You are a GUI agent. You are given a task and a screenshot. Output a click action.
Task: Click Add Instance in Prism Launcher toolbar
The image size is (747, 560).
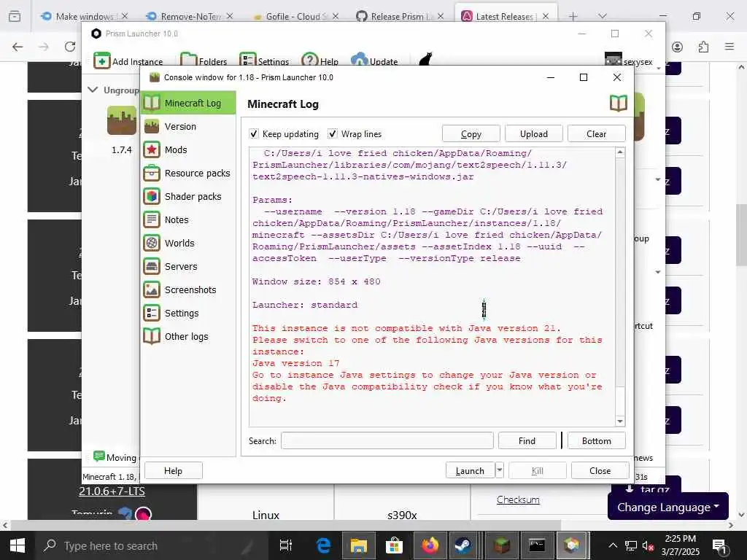tap(128, 61)
